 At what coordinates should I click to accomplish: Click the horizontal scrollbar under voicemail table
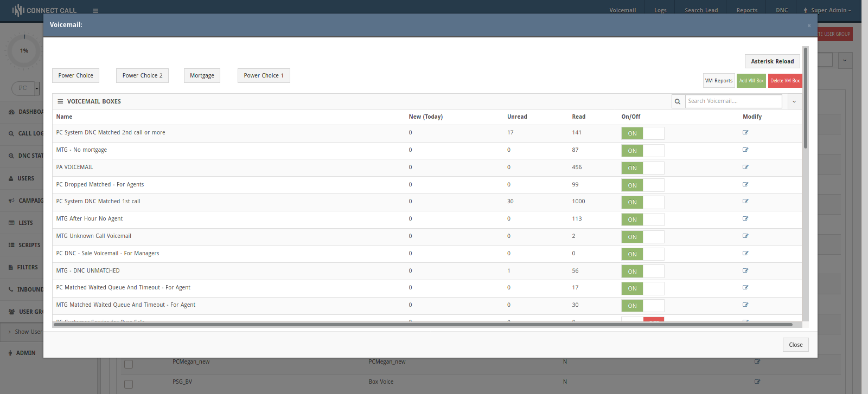pos(423,325)
